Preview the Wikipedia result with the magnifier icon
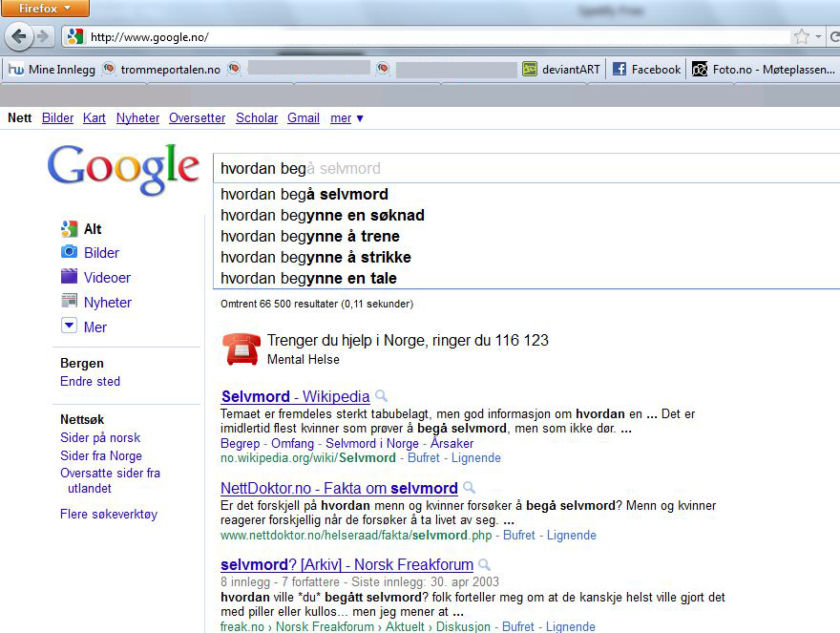The width and height of the screenshot is (840, 633). [382, 396]
